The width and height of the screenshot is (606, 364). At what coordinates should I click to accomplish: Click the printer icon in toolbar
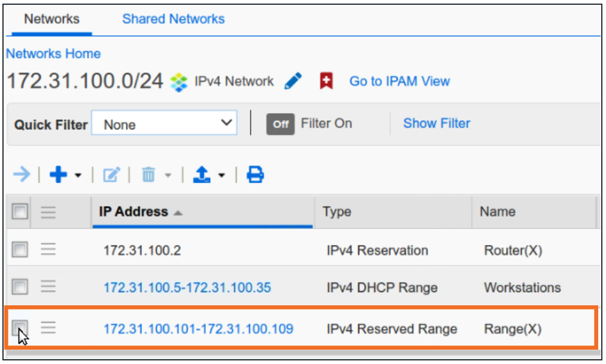tap(256, 175)
